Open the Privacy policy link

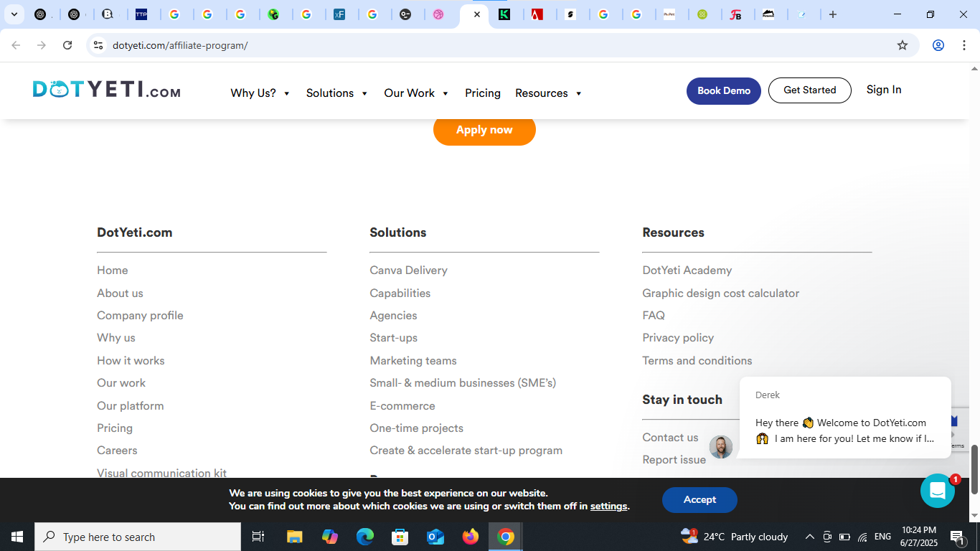678,338
